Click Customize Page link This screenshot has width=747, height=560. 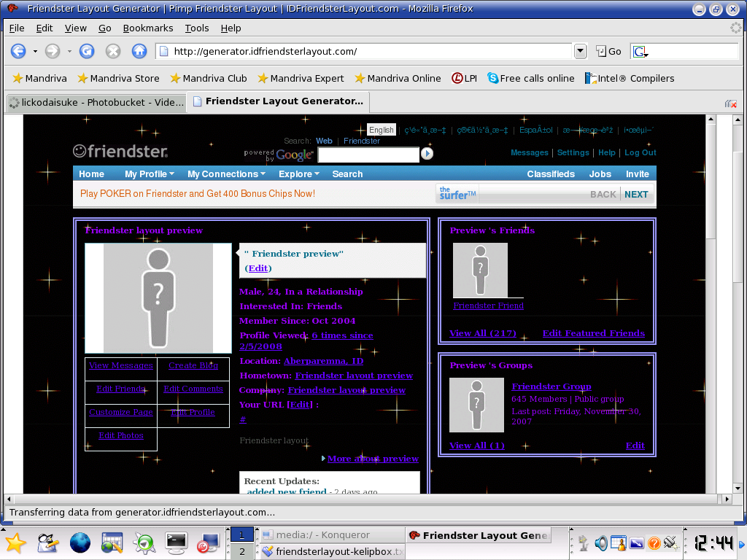point(121,412)
